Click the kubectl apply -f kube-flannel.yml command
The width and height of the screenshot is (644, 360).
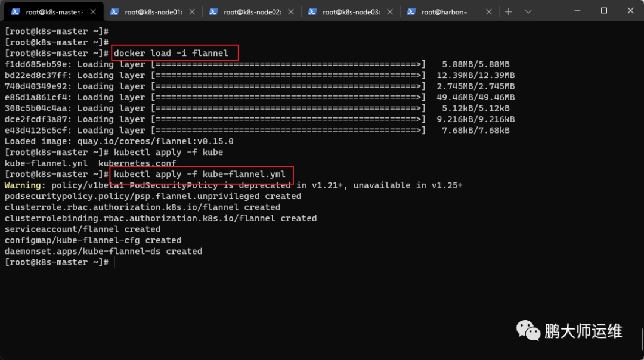tap(200, 175)
